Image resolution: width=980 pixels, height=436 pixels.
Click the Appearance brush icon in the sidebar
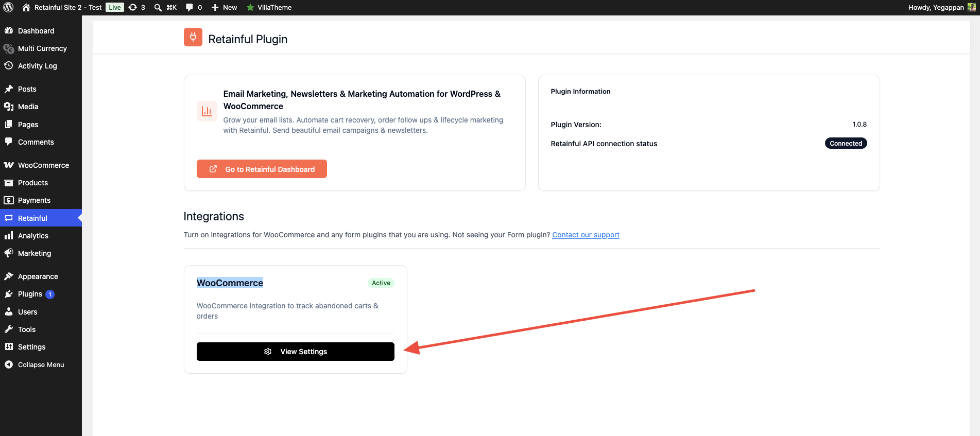pos(9,276)
